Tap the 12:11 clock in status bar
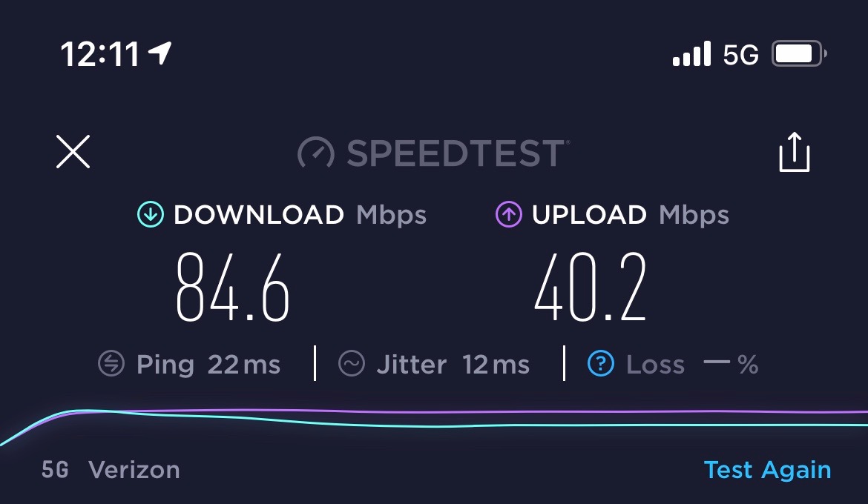The height and width of the screenshot is (504, 868). coord(99,53)
